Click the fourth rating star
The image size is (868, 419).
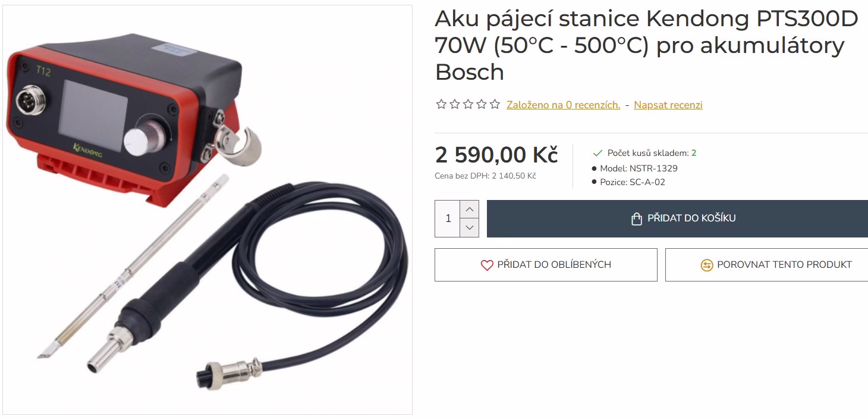[482, 105]
